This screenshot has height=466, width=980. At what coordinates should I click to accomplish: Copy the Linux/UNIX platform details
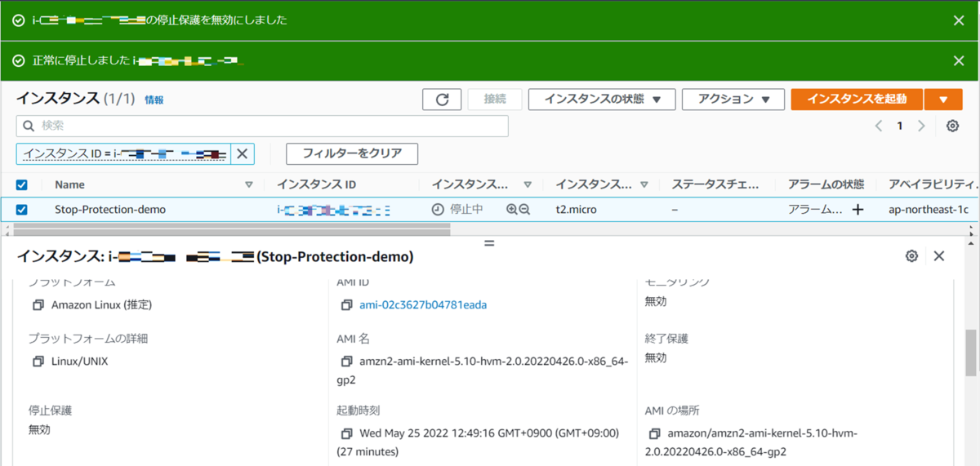pos(38,362)
